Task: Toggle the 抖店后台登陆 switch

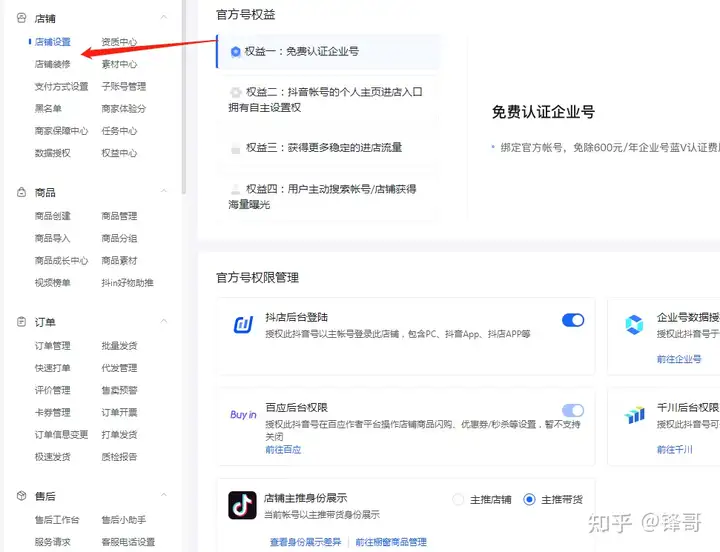Action: (x=573, y=320)
